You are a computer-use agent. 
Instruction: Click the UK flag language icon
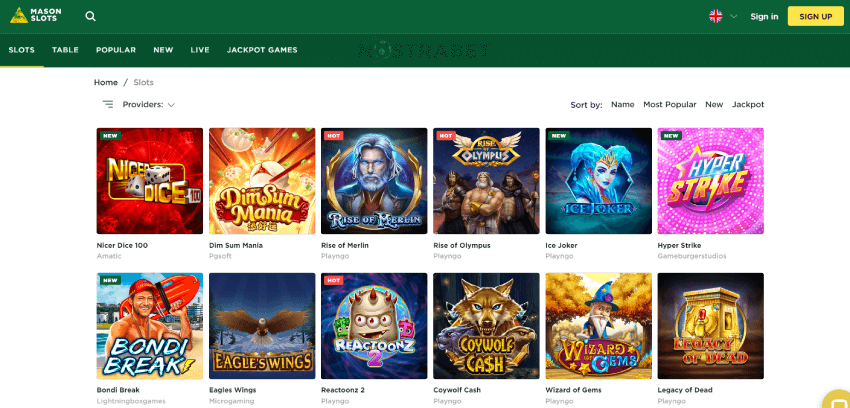[716, 16]
